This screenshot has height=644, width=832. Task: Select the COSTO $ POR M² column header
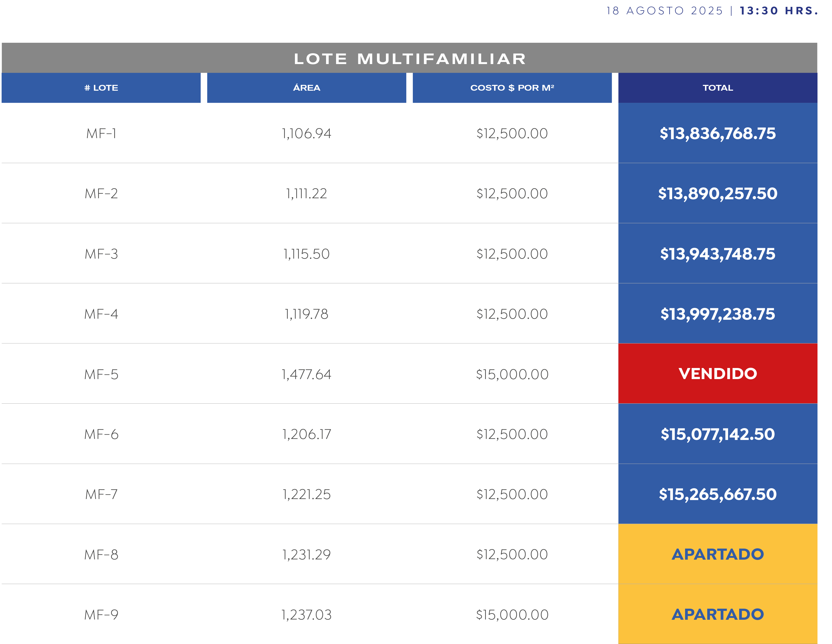tap(512, 88)
